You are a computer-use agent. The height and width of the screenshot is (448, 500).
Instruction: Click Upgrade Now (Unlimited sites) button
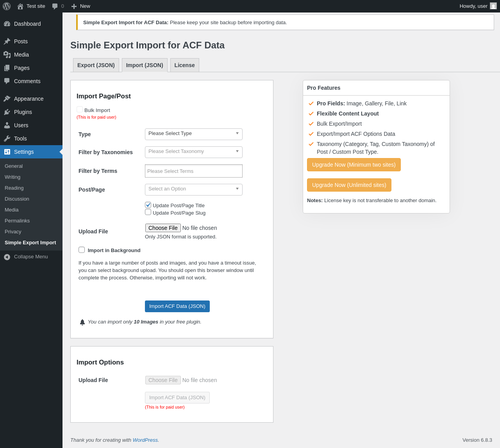click(x=349, y=185)
